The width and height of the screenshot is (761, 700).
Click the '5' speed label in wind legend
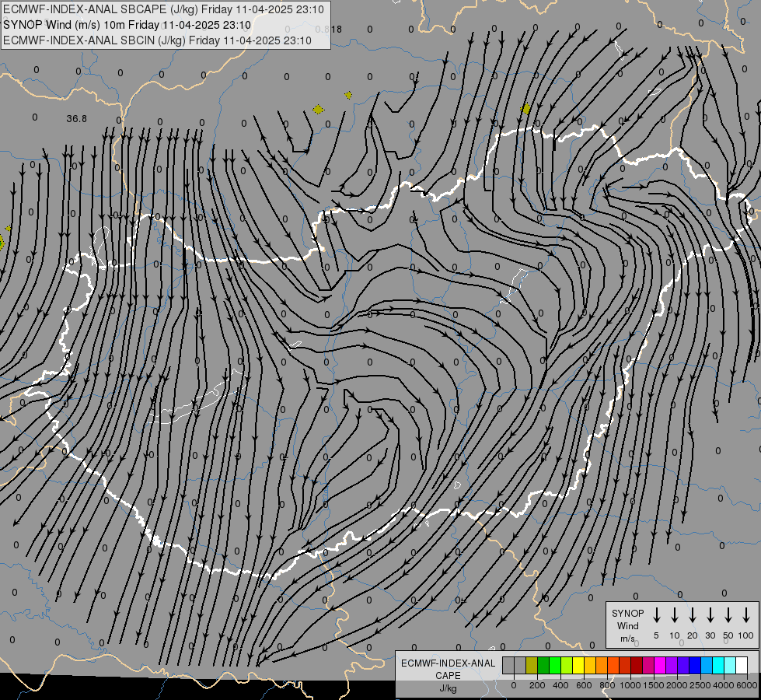[656, 635]
